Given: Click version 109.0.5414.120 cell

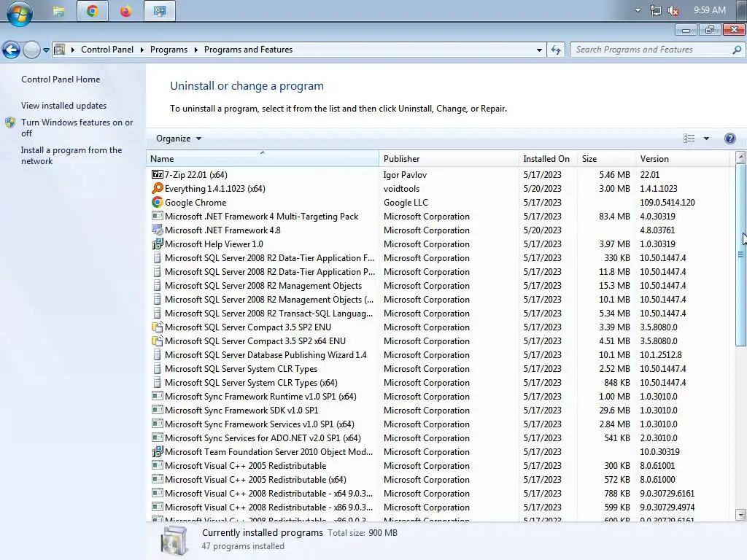Looking at the screenshot, I should pyautogui.click(x=667, y=203).
